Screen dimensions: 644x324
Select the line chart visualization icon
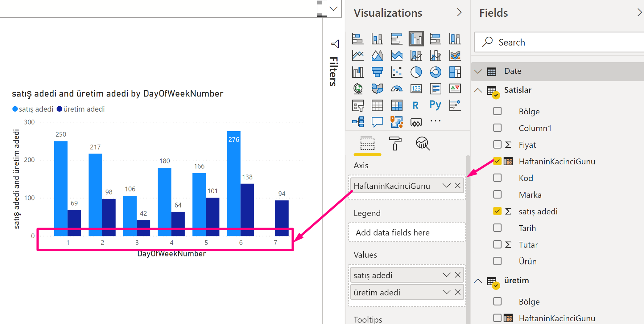point(358,55)
